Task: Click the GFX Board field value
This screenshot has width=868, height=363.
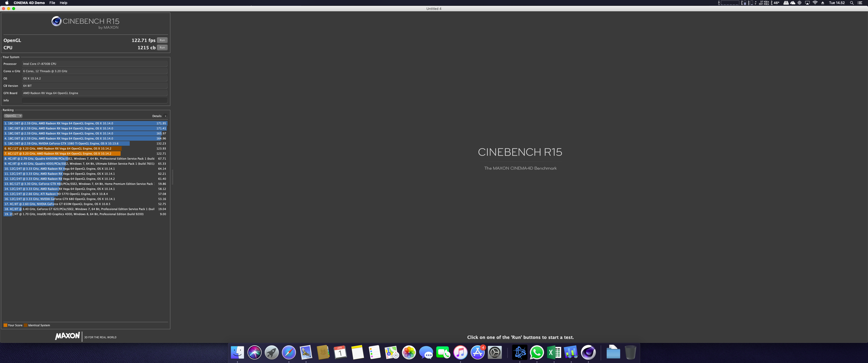Action: click(x=95, y=93)
